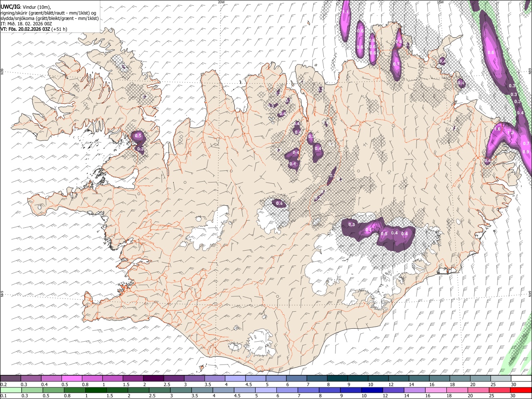
Task: Click the '1.6' precipitation value off the east coast
Action: pos(498,129)
